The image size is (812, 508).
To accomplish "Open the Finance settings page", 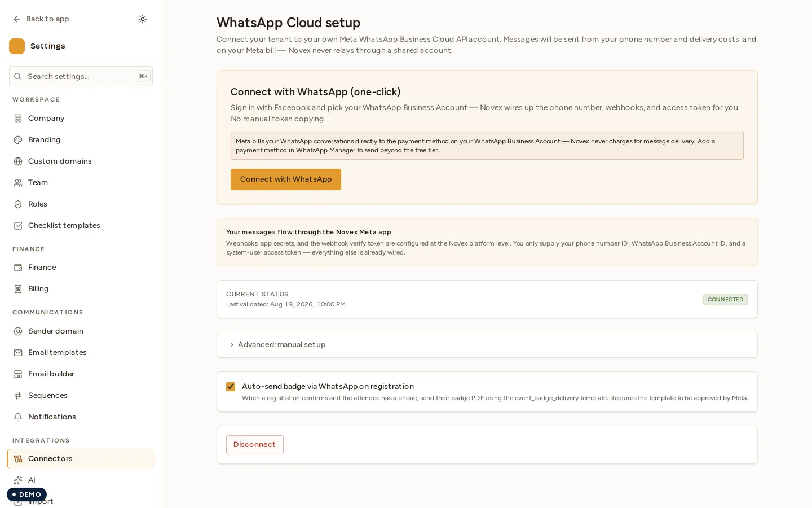I will (x=81, y=268).
